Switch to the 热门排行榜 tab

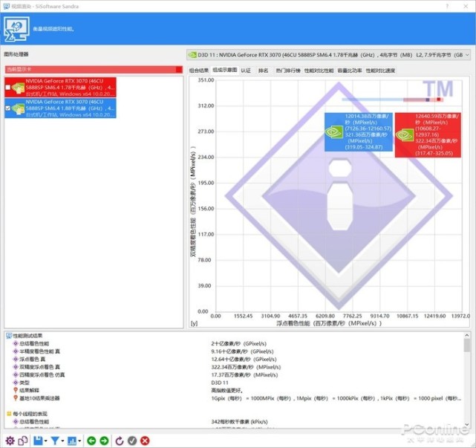point(288,71)
